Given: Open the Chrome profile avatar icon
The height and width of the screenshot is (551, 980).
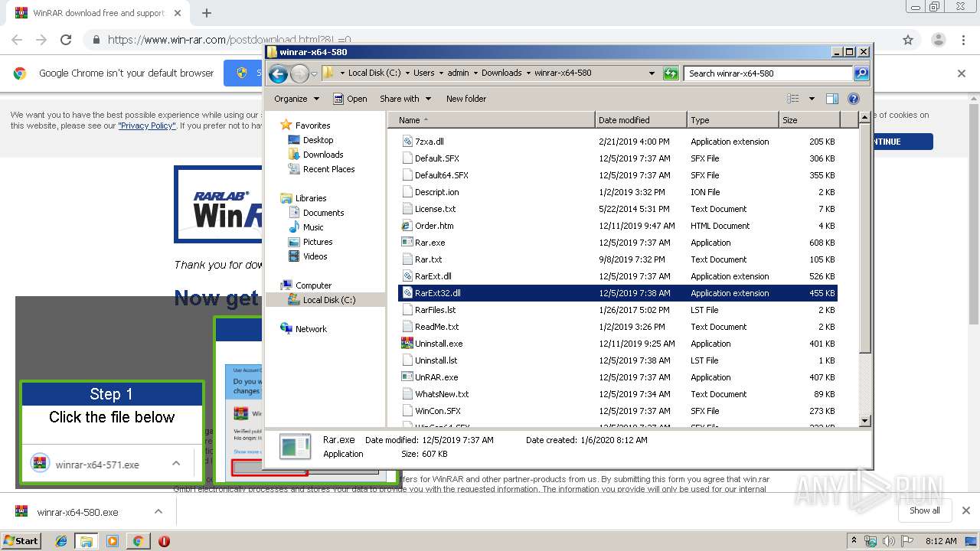Looking at the screenshot, I should (938, 40).
